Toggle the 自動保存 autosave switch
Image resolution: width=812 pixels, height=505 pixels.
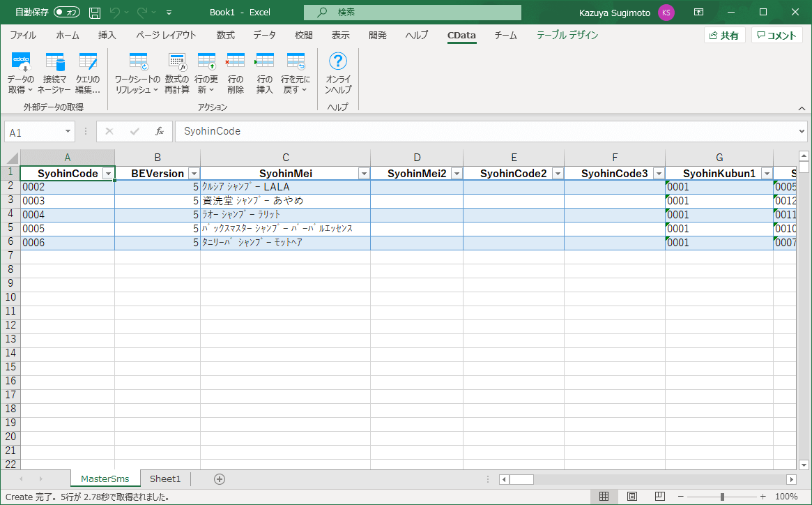click(67, 13)
